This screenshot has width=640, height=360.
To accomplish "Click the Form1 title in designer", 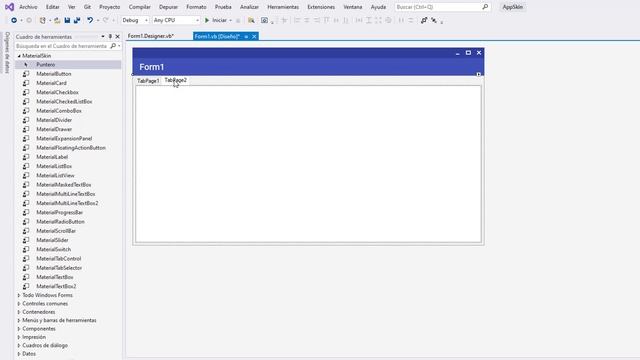I will pos(151,67).
